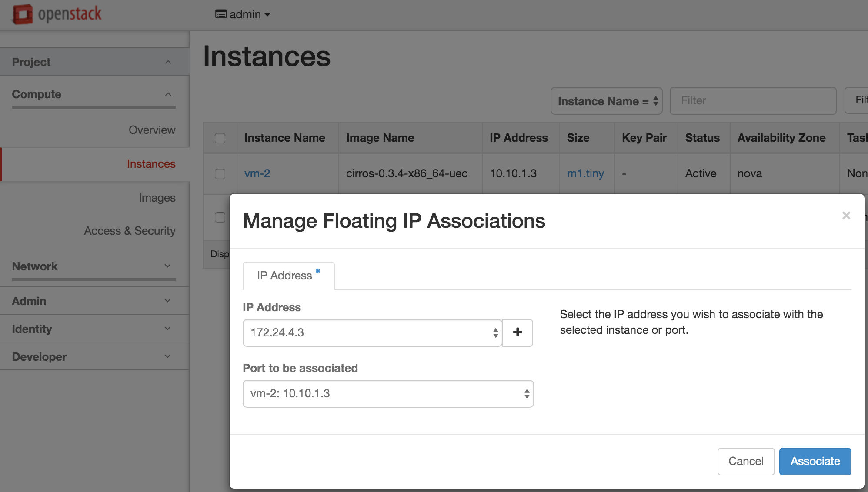
Task: Click the Filter text field
Action: click(x=753, y=101)
